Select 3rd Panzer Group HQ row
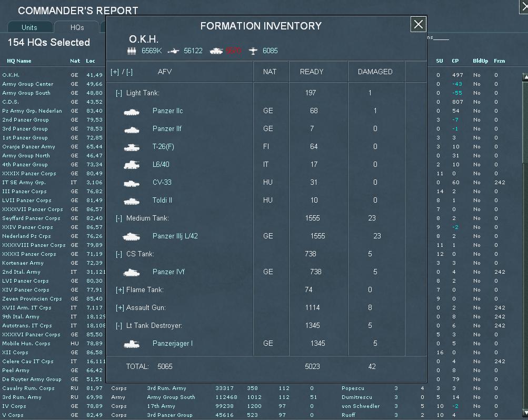528x420 pixels. tap(25, 129)
